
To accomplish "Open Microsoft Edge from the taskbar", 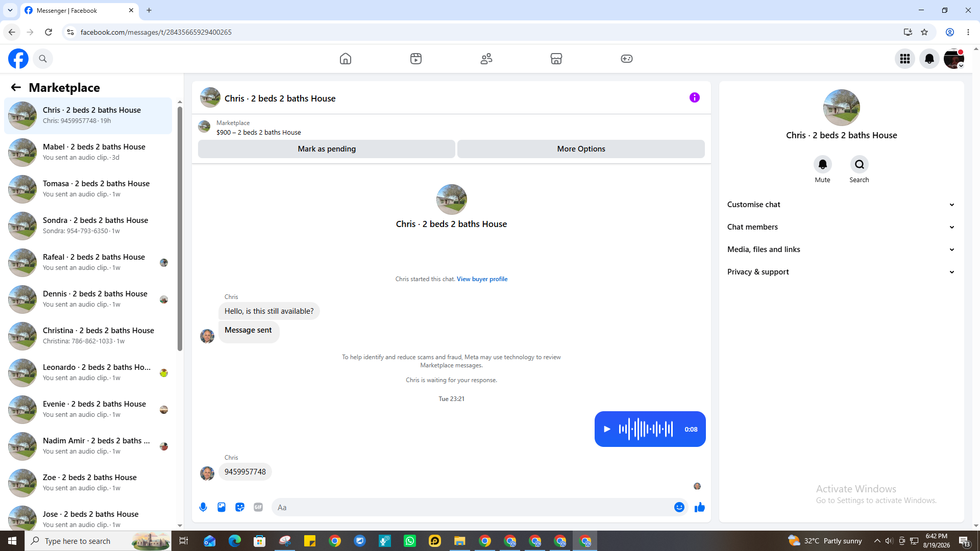I will click(x=235, y=541).
